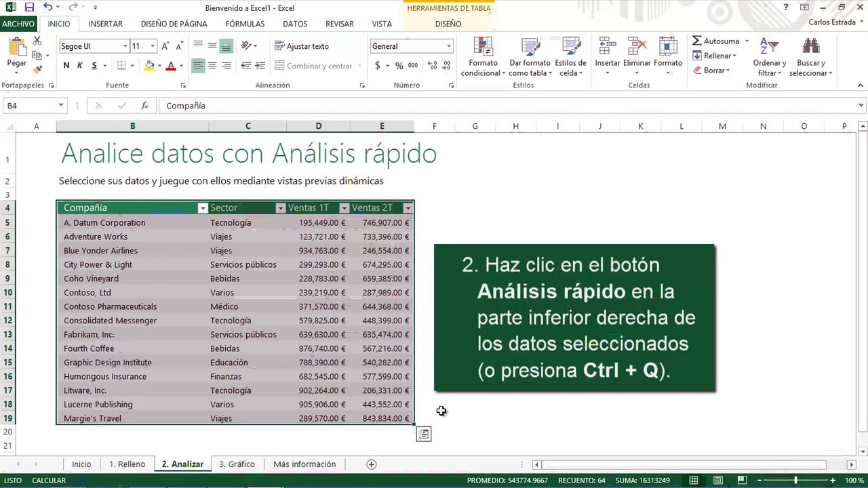Image resolution: width=868 pixels, height=488 pixels.
Task: Open the Segoe UI font dropdown
Action: pyautogui.click(x=125, y=46)
